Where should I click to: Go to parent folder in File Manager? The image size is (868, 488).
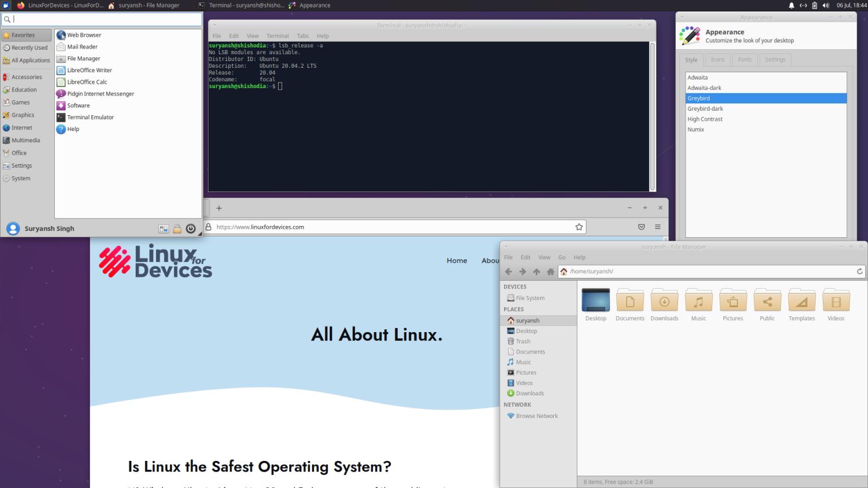(537, 272)
